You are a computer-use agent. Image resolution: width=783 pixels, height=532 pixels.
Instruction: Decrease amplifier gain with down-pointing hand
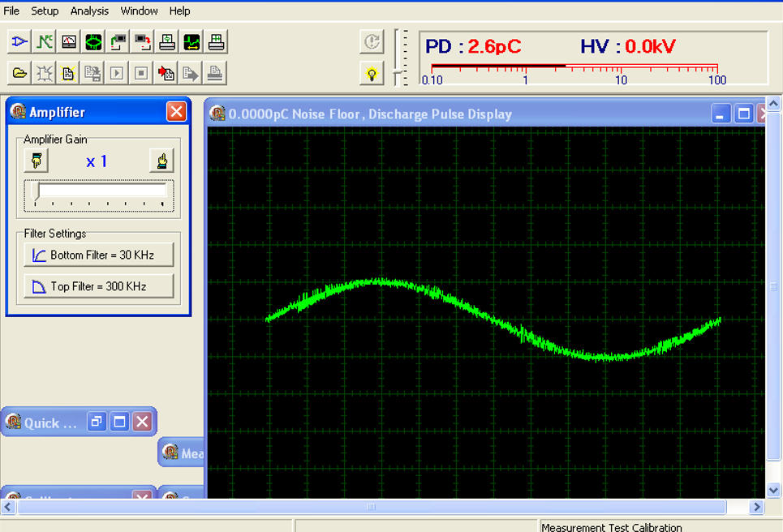(36, 161)
